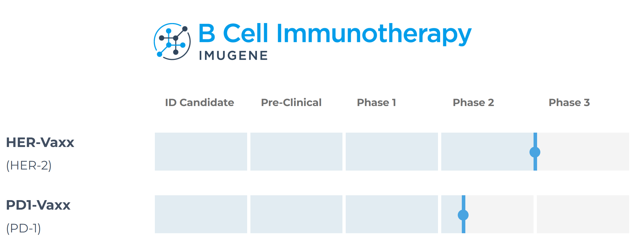644x240 pixels.
Task: Select the Phase 3 column header
Action: point(569,103)
